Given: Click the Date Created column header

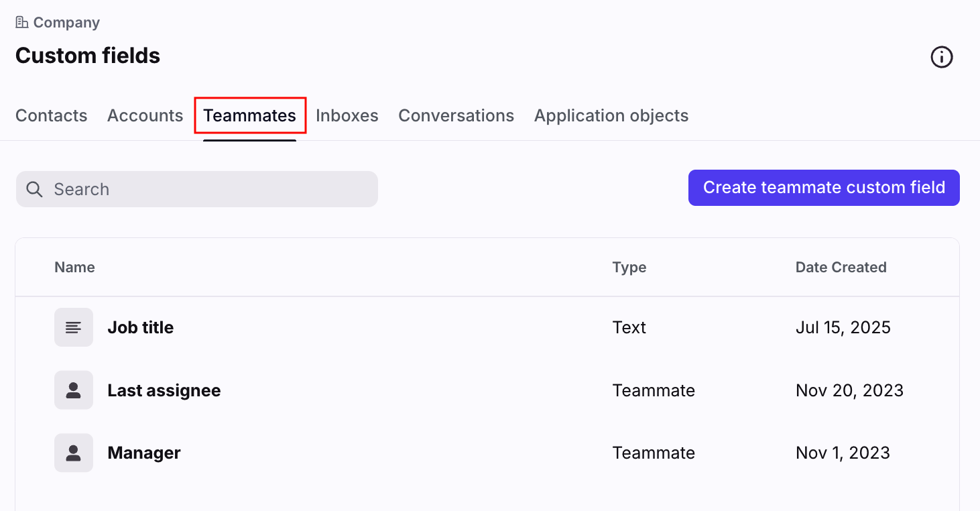Looking at the screenshot, I should (x=841, y=267).
